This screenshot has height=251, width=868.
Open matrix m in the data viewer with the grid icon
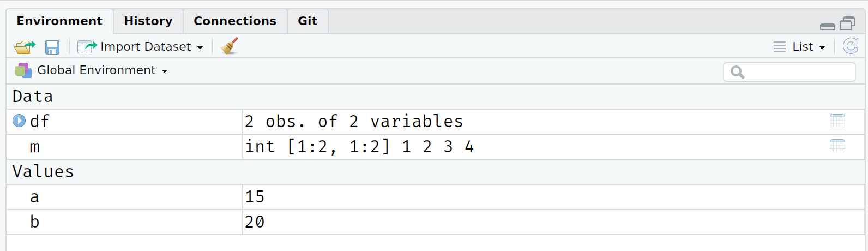point(837,146)
